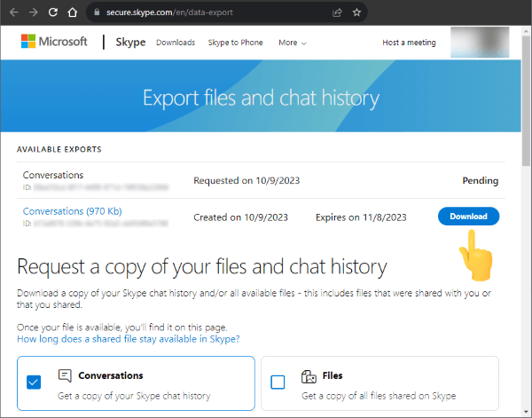Download the Conversations export

pyautogui.click(x=468, y=217)
